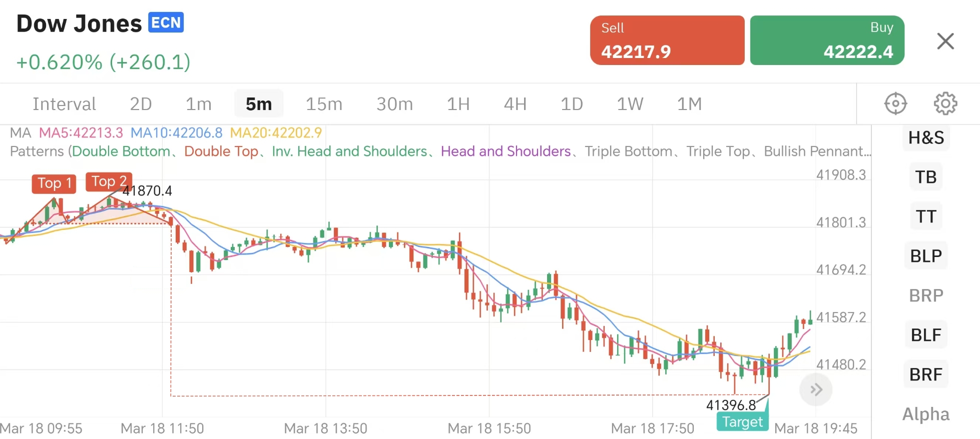Select the 1H interval tab
This screenshot has height=439, width=980.
[458, 104]
